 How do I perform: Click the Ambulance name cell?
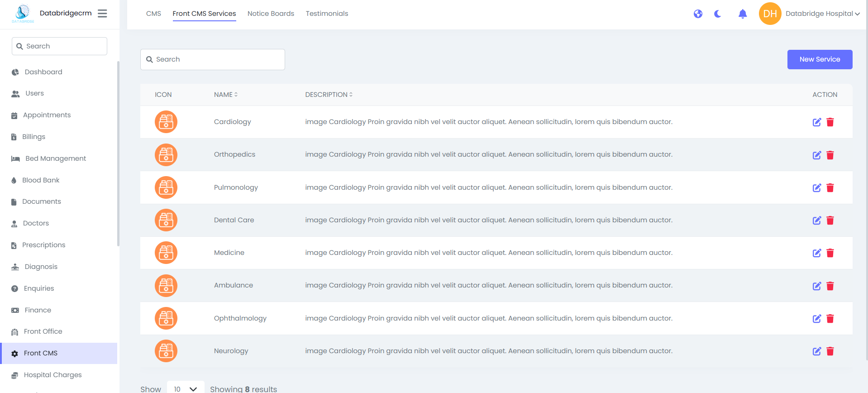coord(234,285)
